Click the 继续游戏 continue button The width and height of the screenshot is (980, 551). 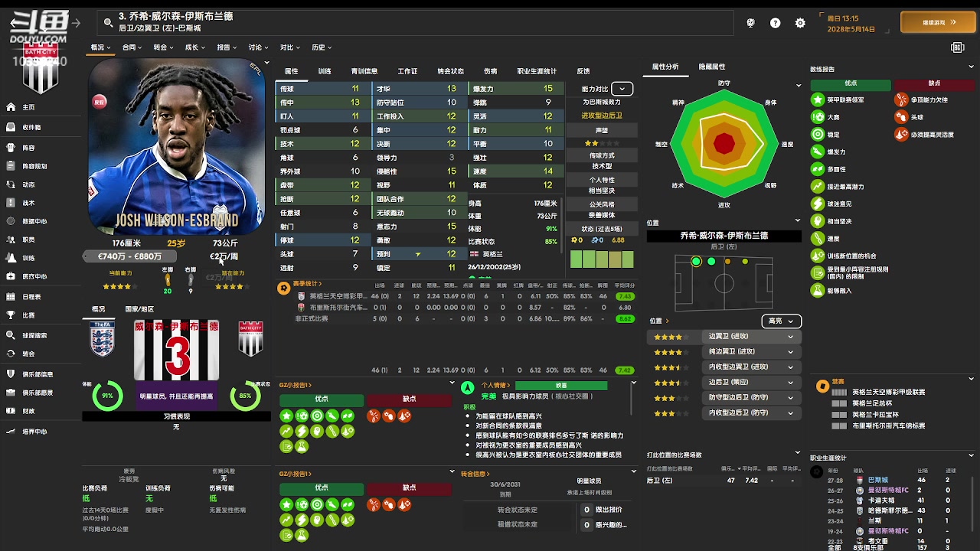[939, 22]
